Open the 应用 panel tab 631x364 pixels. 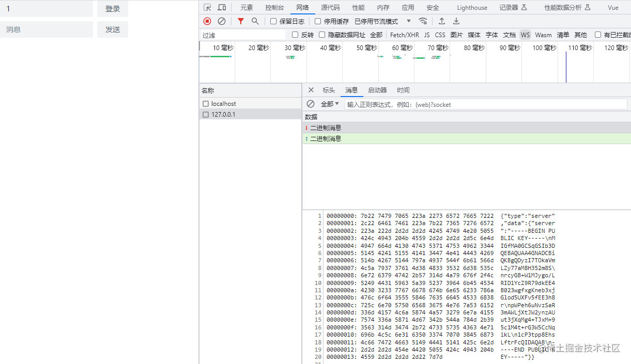[408, 7]
